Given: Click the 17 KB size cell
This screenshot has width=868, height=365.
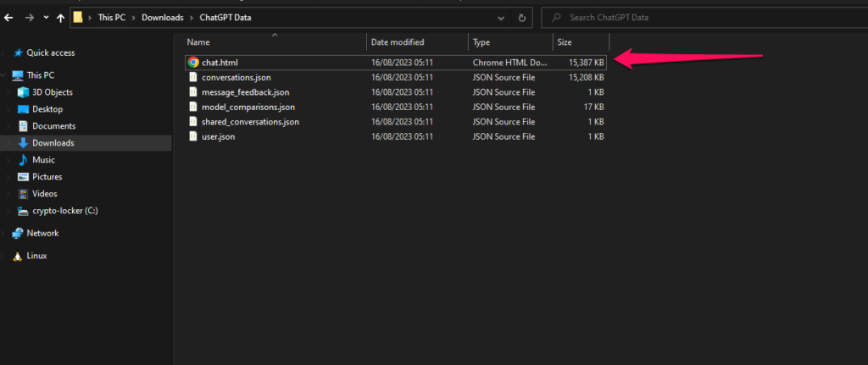Looking at the screenshot, I should (x=593, y=107).
